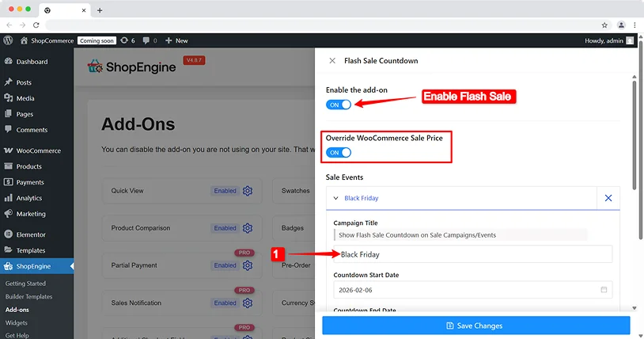Image resolution: width=644 pixels, height=339 pixels.
Task: Toggle the Enable the add-on switch
Action: pos(339,105)
